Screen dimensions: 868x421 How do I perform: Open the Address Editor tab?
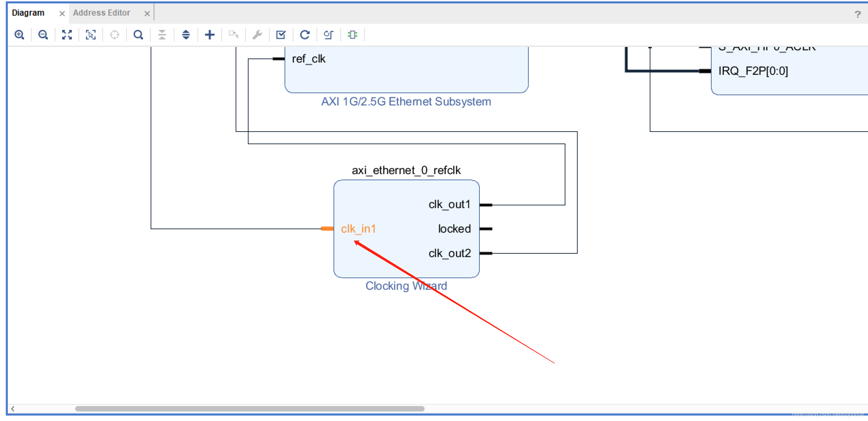[x=102, y=13]
